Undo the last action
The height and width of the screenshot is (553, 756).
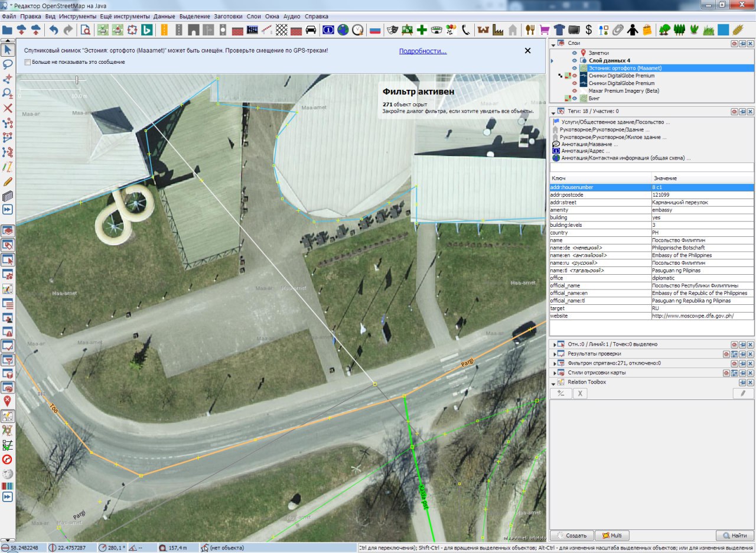pyautogui.click(x=54, y=29)
